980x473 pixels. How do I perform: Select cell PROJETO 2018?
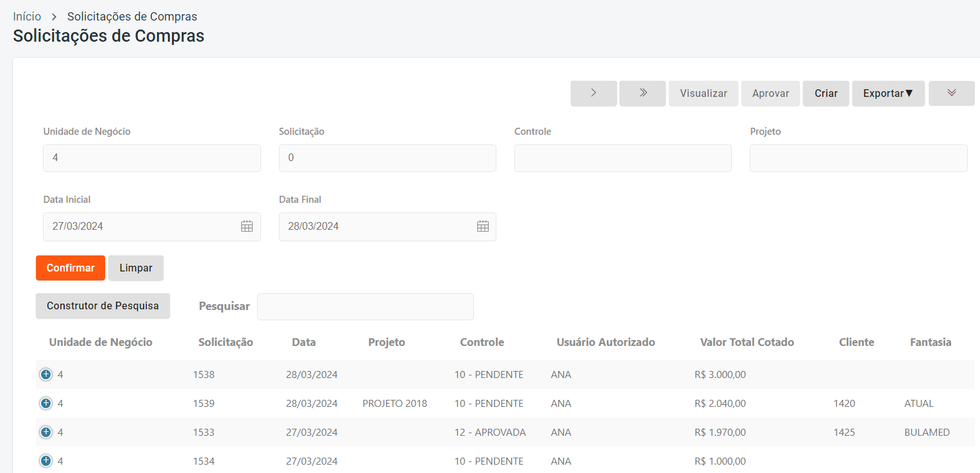pyautogui.click(x=394, y=404)
